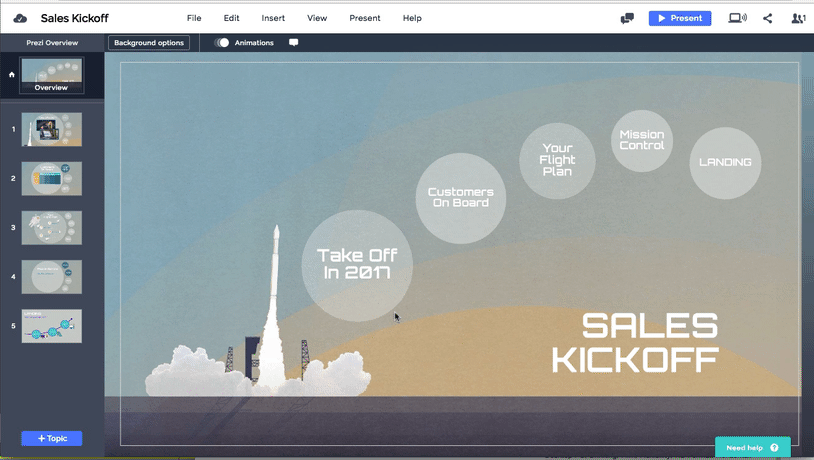This screenshot has width=814, height=460.
Task: Click the share icon in the top bar
Action: 768,18
